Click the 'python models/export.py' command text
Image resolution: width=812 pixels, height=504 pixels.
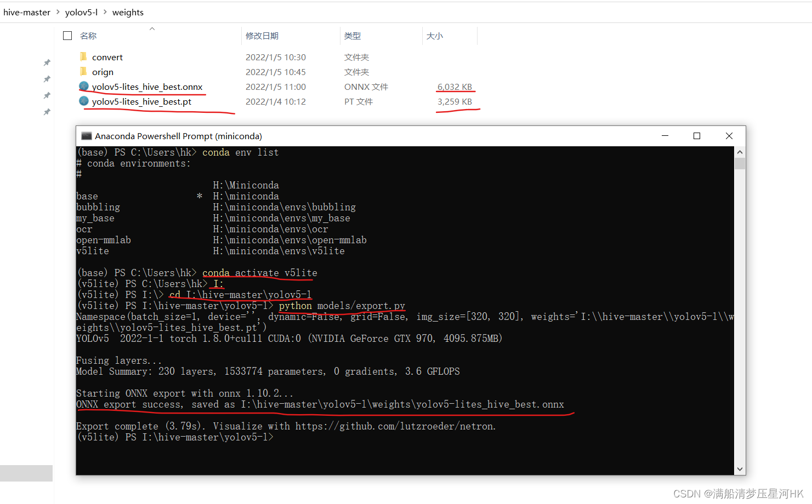342,306
